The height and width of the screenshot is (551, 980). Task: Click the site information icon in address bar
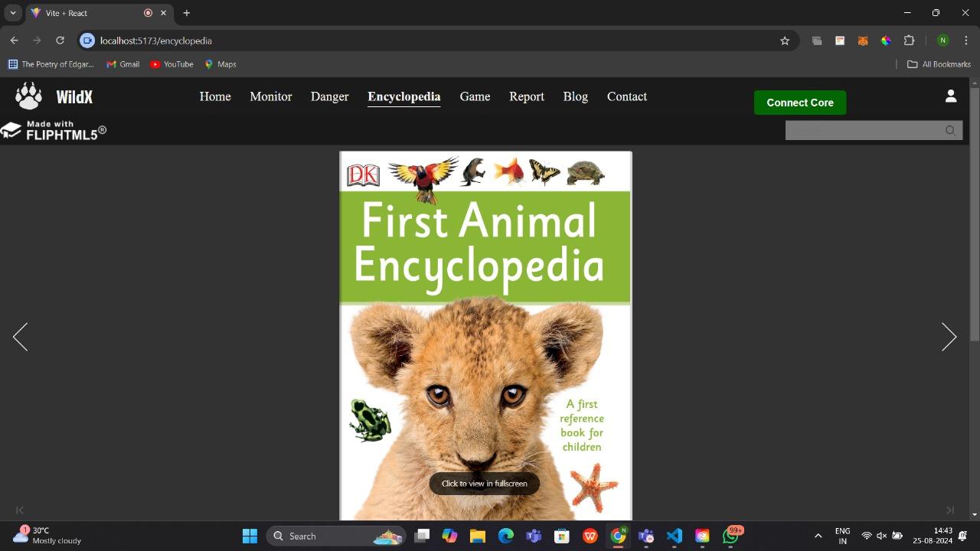coord(87,41)
